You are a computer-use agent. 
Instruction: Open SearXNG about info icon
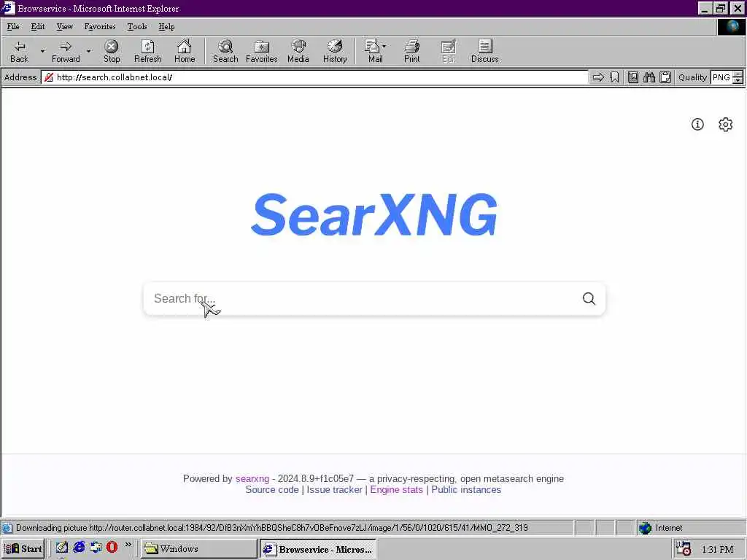click(x=697, y=124)
